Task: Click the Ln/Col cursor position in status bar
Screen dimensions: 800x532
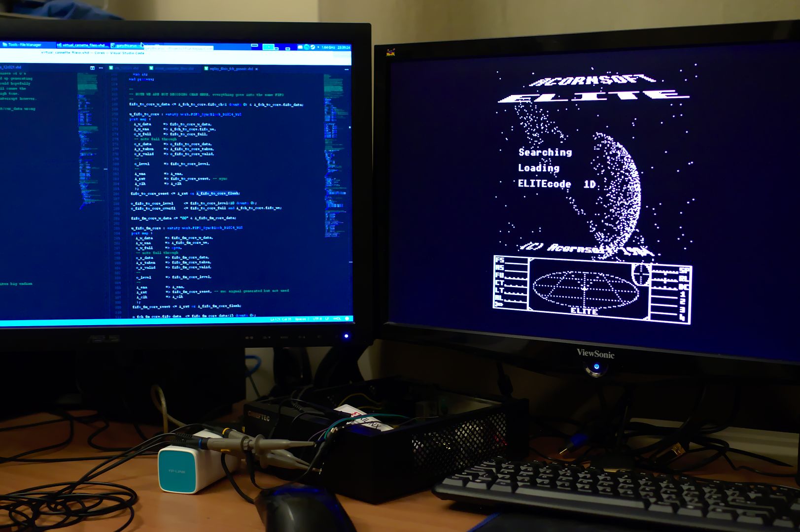Action: click(280, 319)
